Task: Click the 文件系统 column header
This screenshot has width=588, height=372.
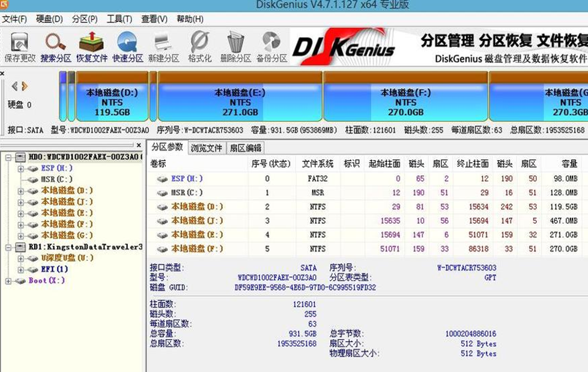Action: (x=318, y=164)
